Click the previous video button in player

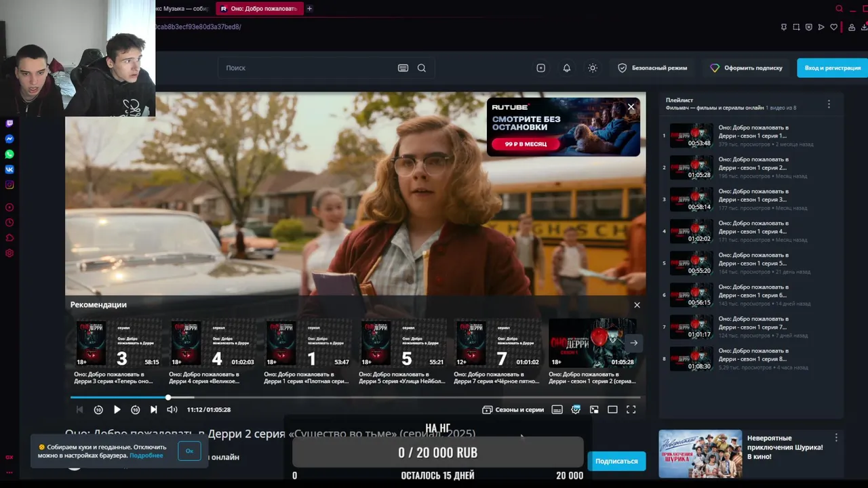(x=79, y=409)
